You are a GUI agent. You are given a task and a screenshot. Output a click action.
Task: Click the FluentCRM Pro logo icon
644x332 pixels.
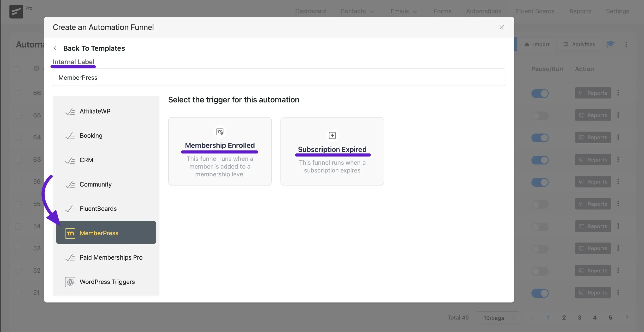[x=16, y=11]
